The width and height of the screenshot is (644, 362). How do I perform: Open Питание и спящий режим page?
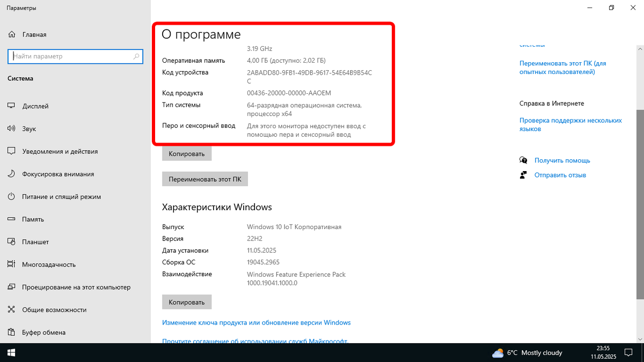75,197
